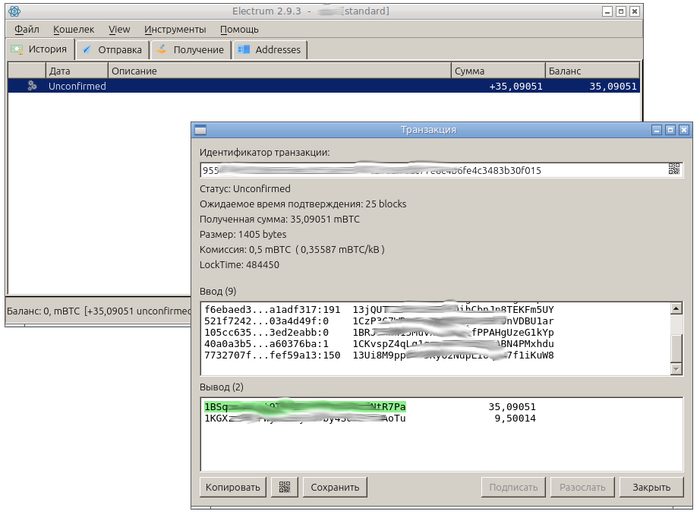Image resolution: width=700 pixels, height=518 pixels.
Task: Click the inputs list scrollbar thumb
Action: tap(676, 348)
